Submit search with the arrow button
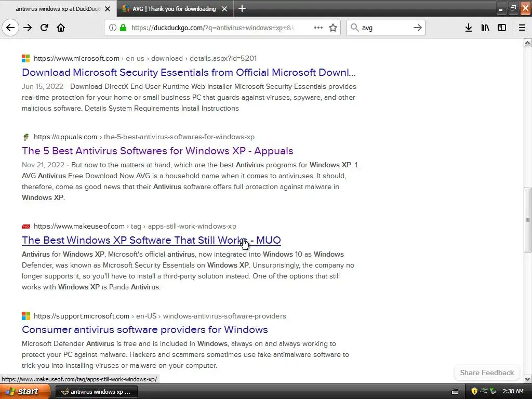Screen dimensions: 532x399 coord(418,28)
